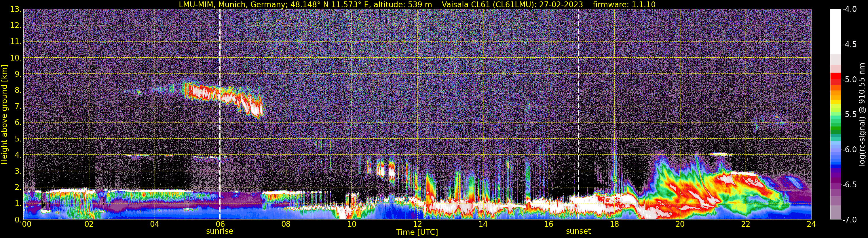
Task: Click the height axis tick "7."
Action: [x=18, y=107]
